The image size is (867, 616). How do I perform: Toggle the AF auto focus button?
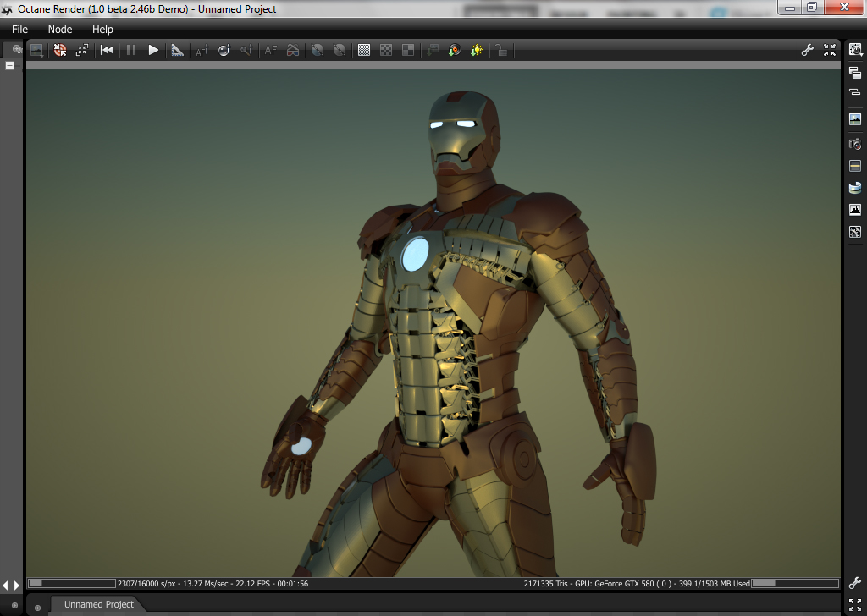pos(270,50)
